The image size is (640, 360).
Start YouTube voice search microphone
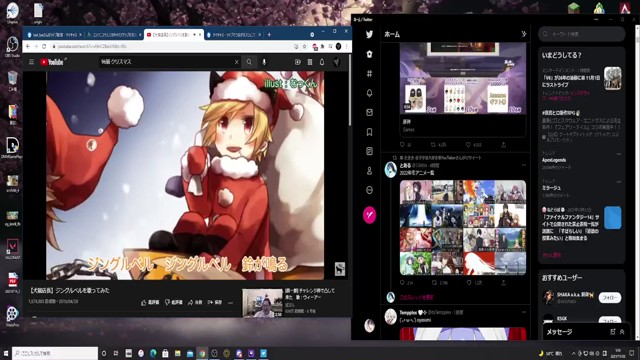coord(264,62)
